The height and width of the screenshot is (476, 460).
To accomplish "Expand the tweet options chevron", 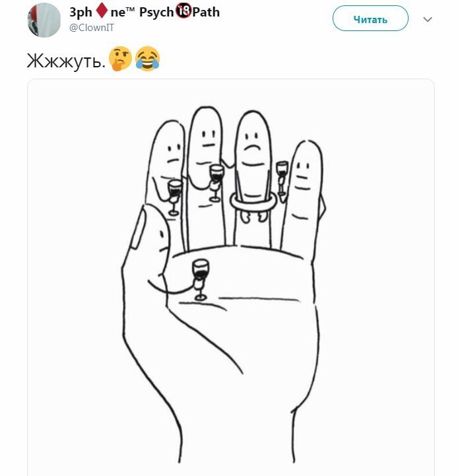I will click(427, 19).
